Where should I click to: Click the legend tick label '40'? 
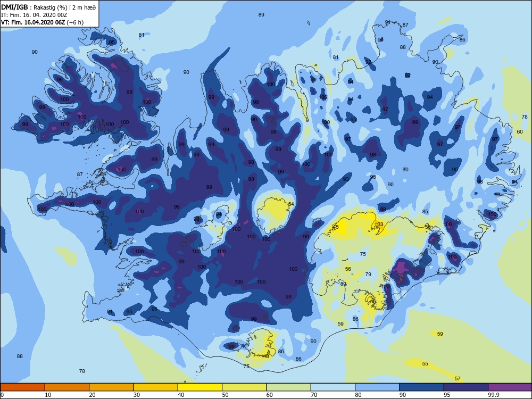point(181,395)
